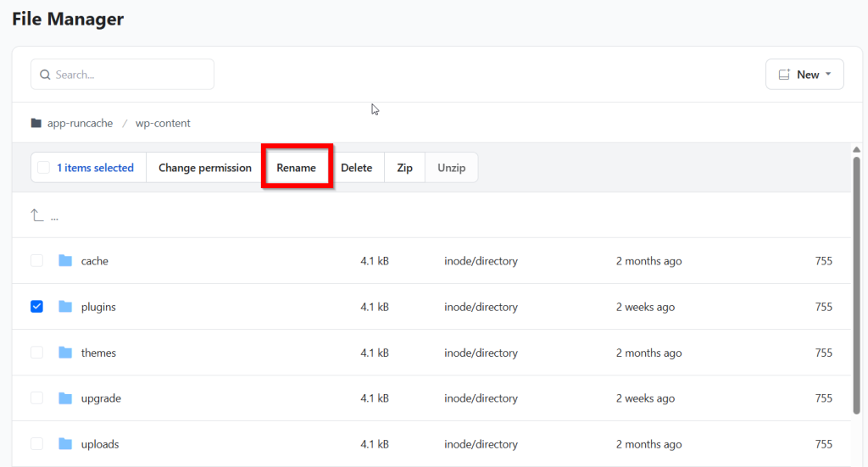
Task: Uncheck the plugins folder checkbox
Action: [x=37, y=307]
